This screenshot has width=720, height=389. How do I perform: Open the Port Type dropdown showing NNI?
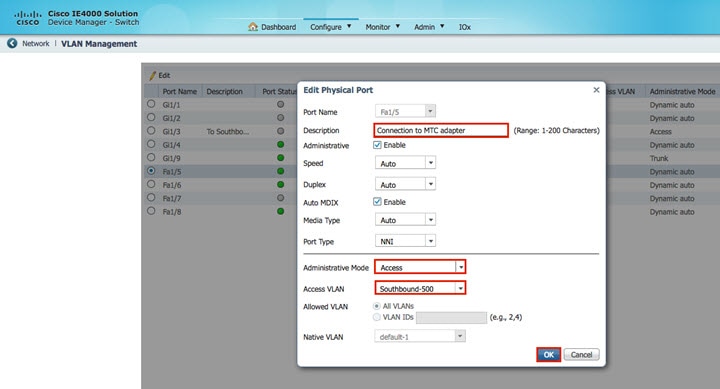405,241
